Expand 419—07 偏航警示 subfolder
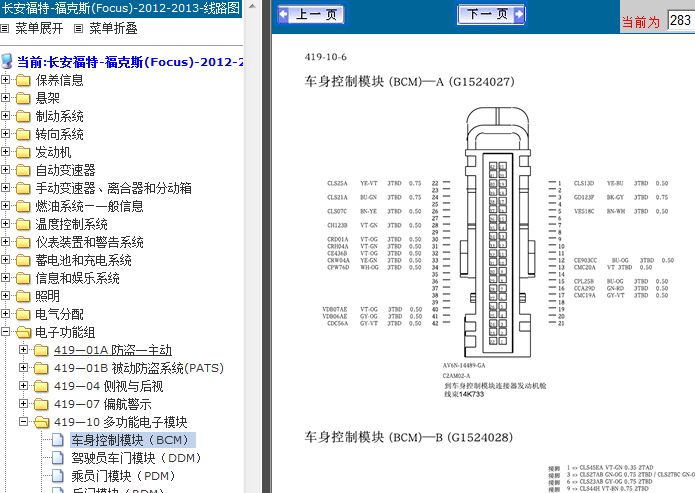Screen dimensions: 695x493 (23, 403)
